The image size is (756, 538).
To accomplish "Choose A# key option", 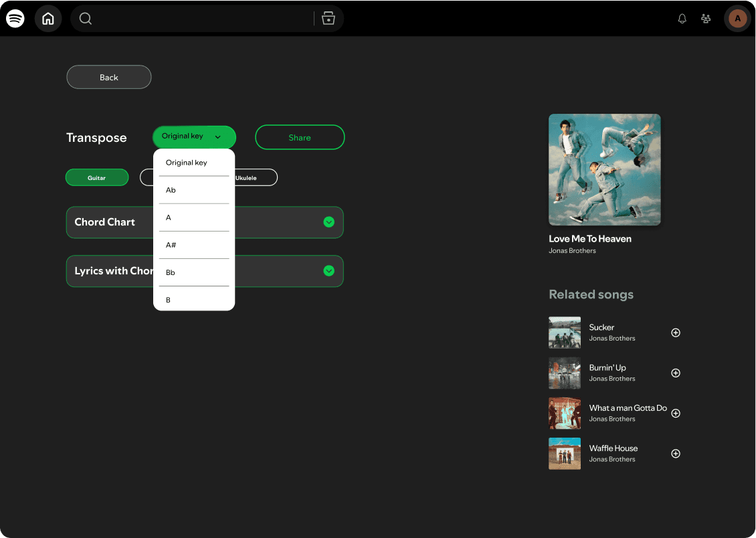I will coord(194,245).
